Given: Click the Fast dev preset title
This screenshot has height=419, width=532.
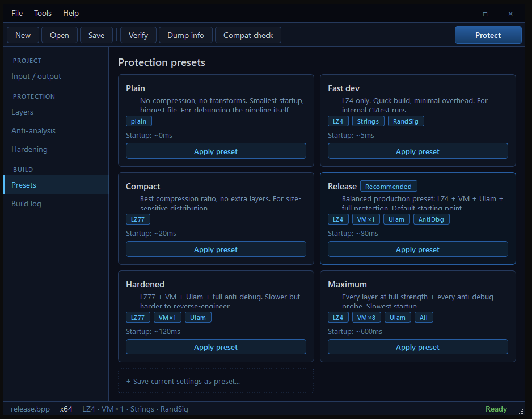Looking at the screenshot, I should tap(343, 88).
